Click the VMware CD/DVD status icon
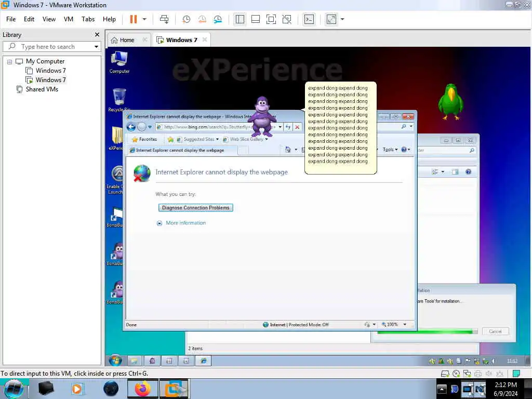This screenshot has height=399, width=532. coord(456,374)
